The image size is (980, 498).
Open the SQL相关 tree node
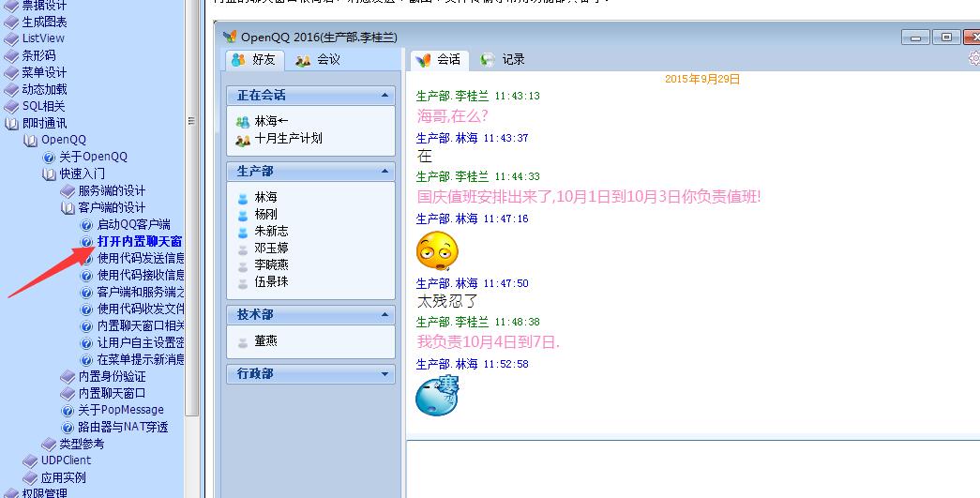point(43,106)
